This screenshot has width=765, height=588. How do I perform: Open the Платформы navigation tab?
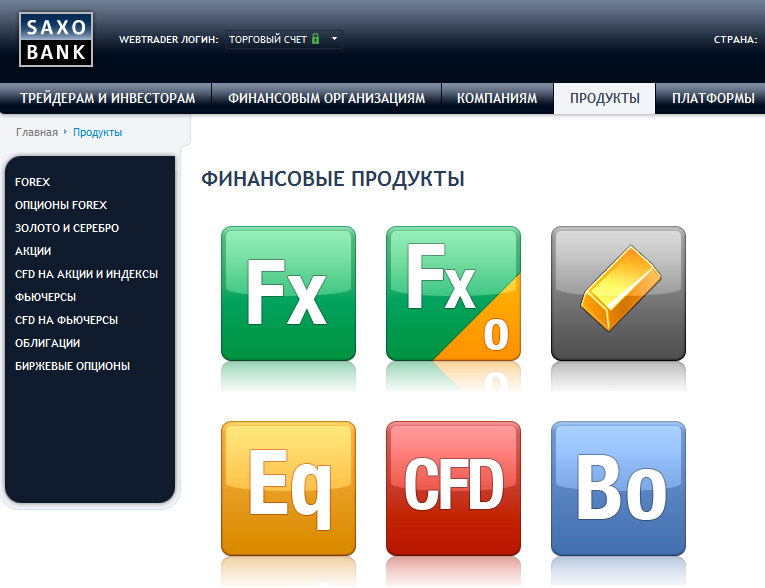tap(711, 98)
